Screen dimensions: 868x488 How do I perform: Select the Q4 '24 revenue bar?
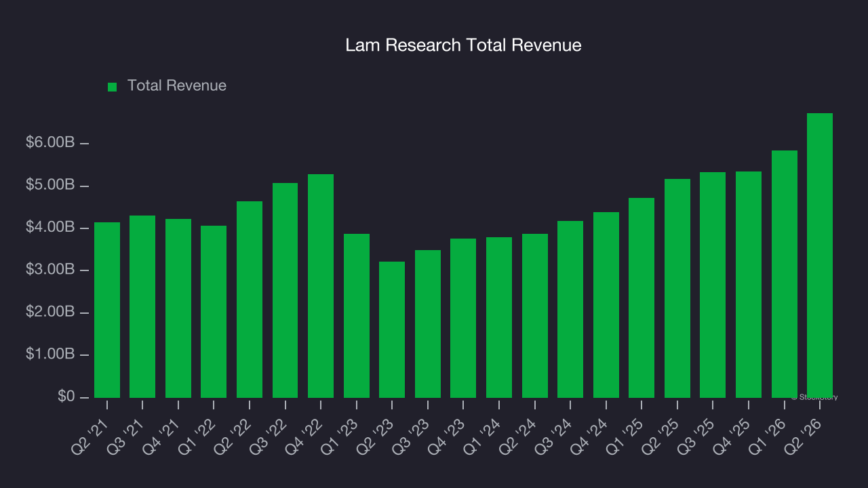point(606,305)
